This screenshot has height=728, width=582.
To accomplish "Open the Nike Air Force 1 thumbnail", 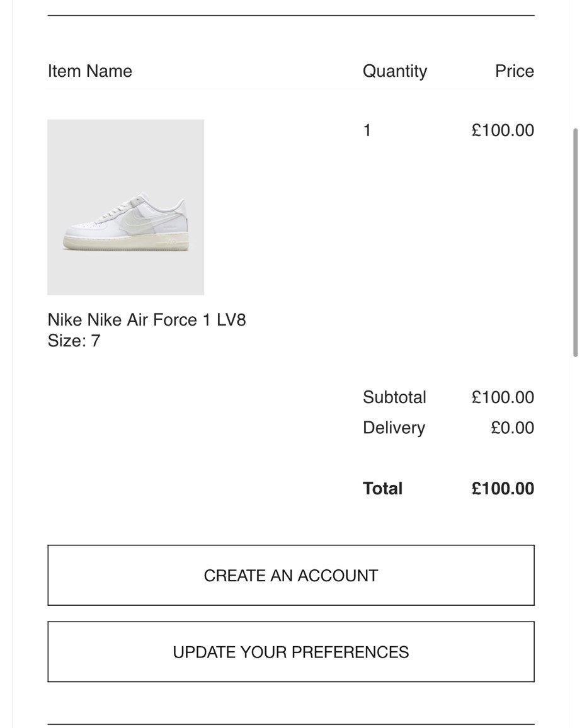I will coord(126,207).
